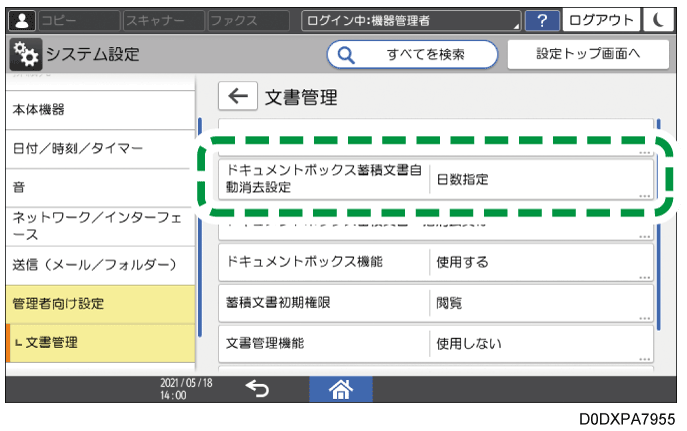
Task: Tap the back arrow beside 文書管理
Action: point(238,96)
